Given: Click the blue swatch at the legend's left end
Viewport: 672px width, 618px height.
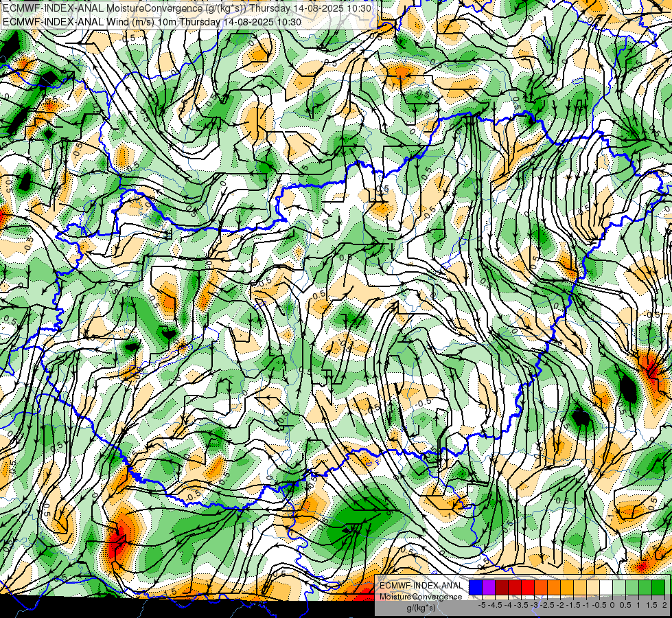Looking at the screenshot, I should 476,588.
